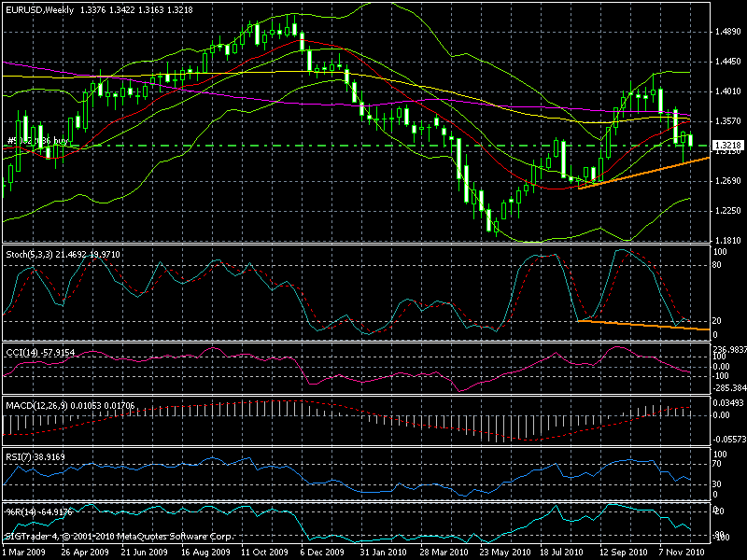Click the -0.05573 value on the MACD scale
747x560 pixels.
click(x=729, y=439)
